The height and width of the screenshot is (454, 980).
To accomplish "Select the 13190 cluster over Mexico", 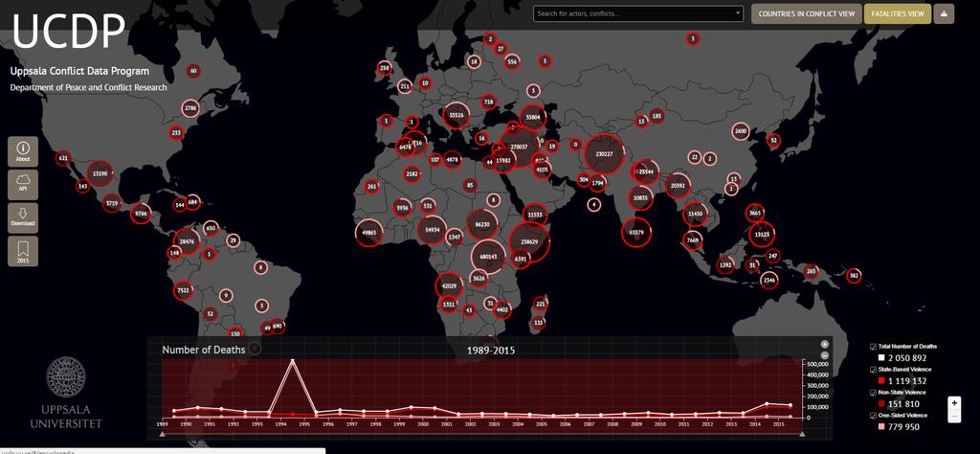I will (100, 173).
